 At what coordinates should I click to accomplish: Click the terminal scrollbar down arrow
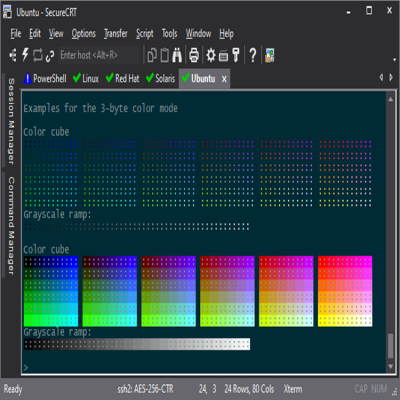coord(391,367)
